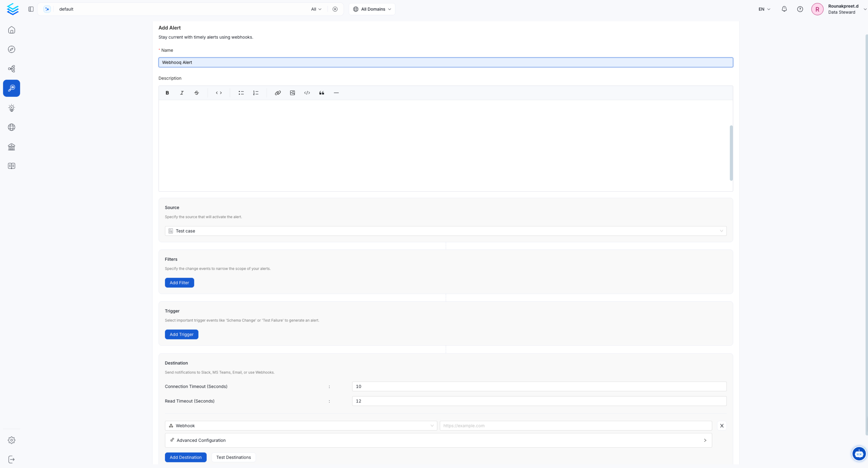Expand the Advanced Configuration section
This screenshot has height=468, width=868.
[x=438, y=440]
